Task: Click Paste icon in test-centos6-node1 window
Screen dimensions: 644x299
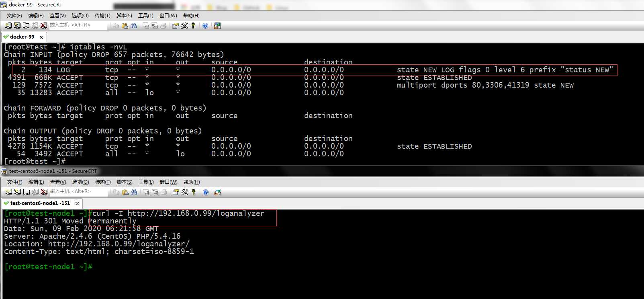Action: [125, 192]
